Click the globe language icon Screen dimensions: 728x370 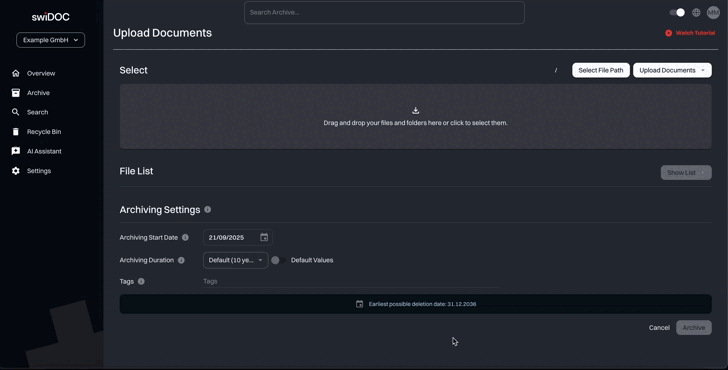[696, 13]
